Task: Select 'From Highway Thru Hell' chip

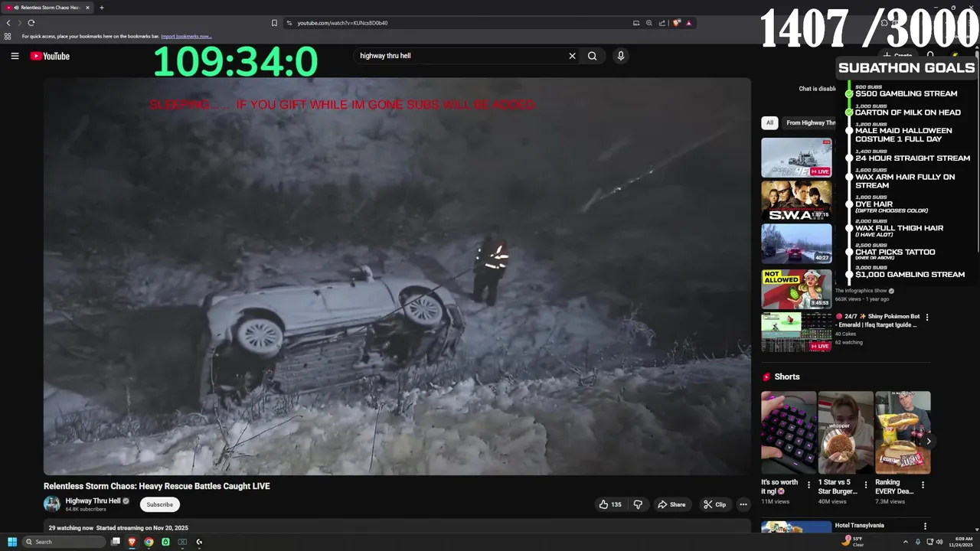Action: pos(810,122)
